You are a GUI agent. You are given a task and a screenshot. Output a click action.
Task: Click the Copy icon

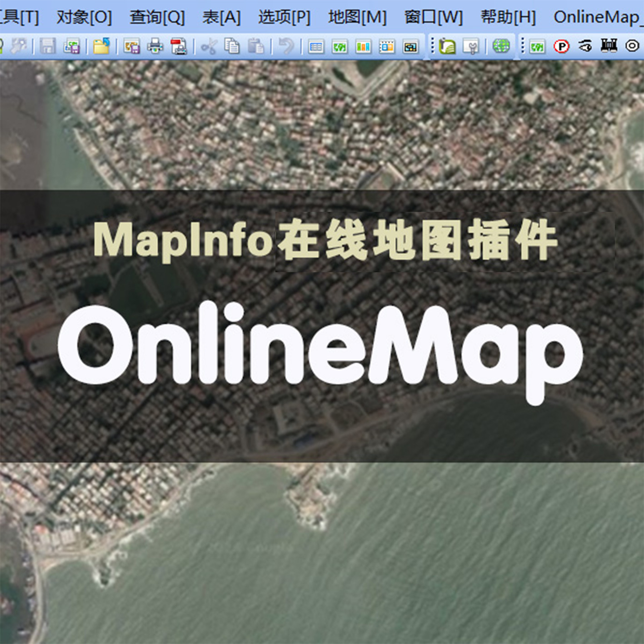click(232, 46)
